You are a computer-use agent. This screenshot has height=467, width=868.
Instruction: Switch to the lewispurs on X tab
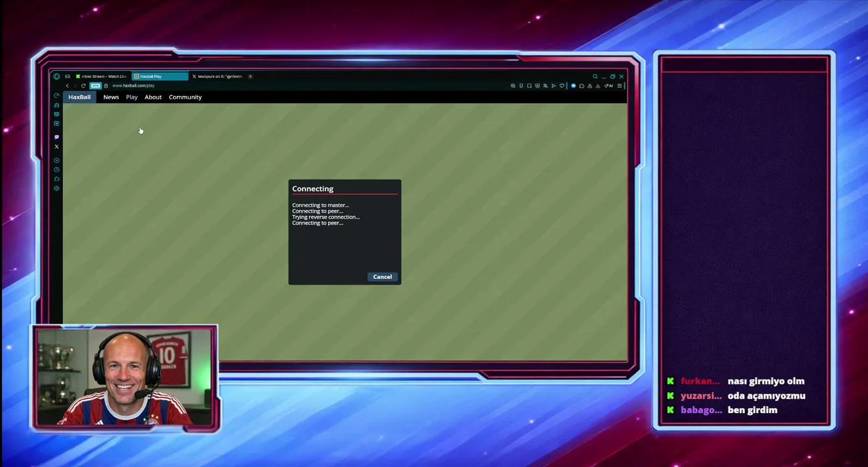click(217, 77)
